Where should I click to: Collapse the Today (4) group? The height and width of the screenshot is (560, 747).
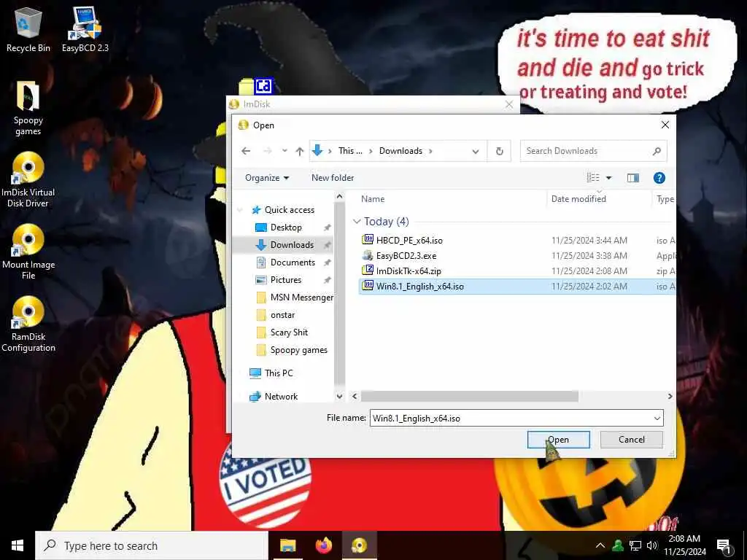pos(357,222)
